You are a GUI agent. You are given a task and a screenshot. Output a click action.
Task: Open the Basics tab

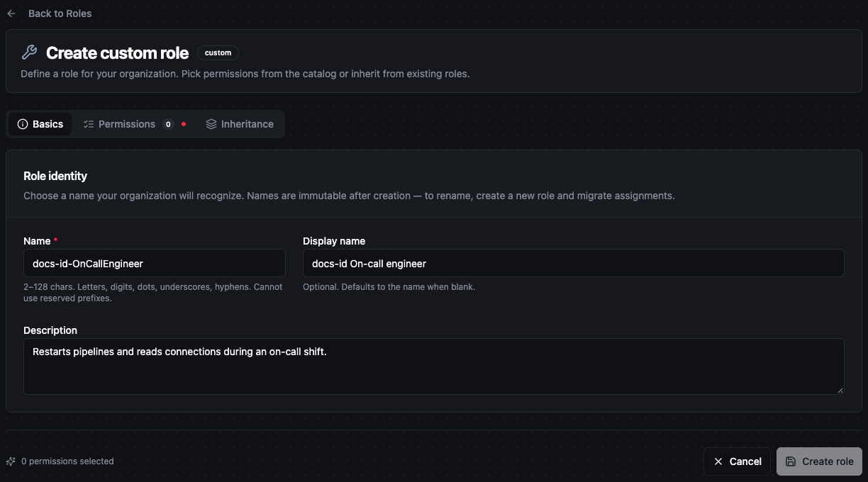click(40, 124)
